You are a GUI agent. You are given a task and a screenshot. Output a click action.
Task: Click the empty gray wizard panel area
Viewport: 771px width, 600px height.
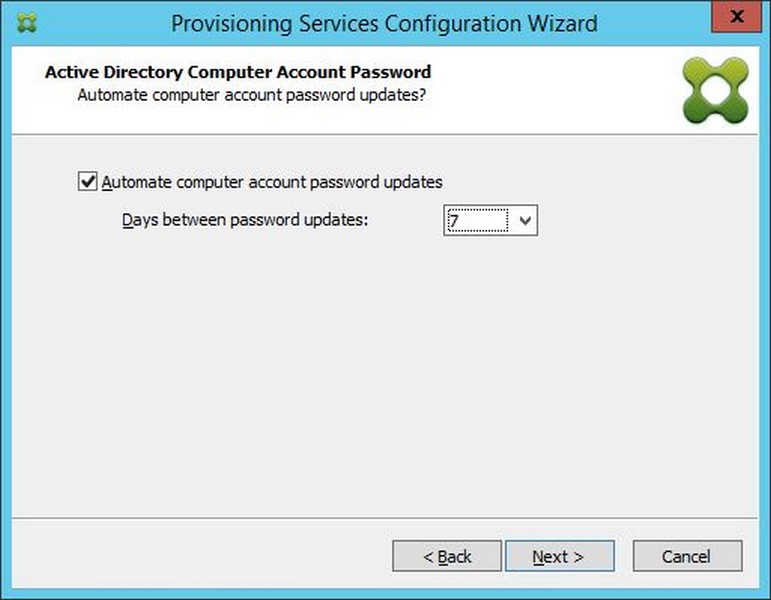coord(385,374)
